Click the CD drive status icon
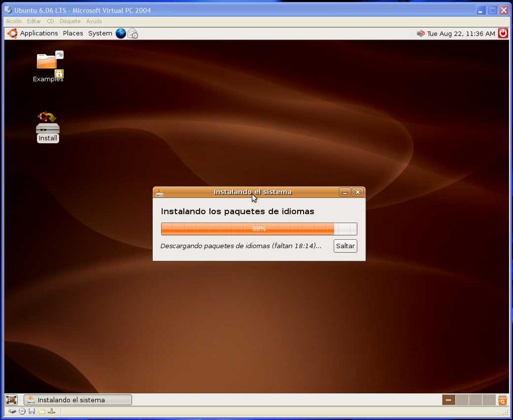The height and width of the screenshot is (420, 513). [22, 411]
